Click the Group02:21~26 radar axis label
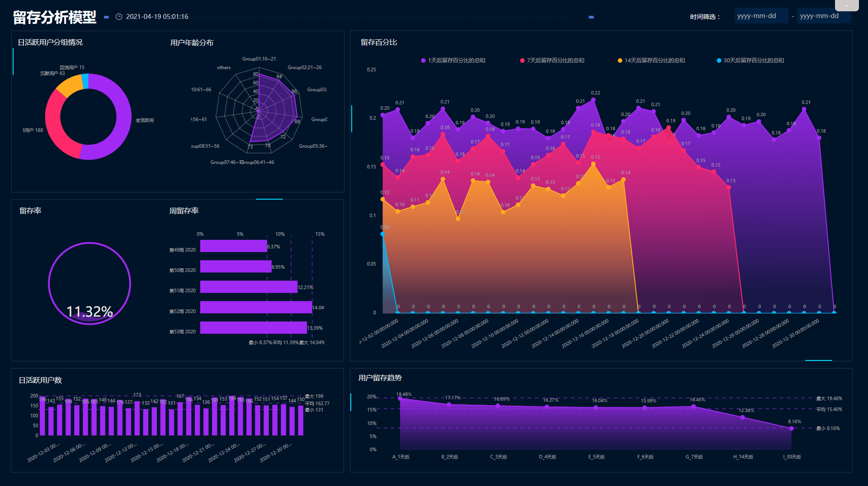This screenshot has width=868, height=486. pos(305,68)
